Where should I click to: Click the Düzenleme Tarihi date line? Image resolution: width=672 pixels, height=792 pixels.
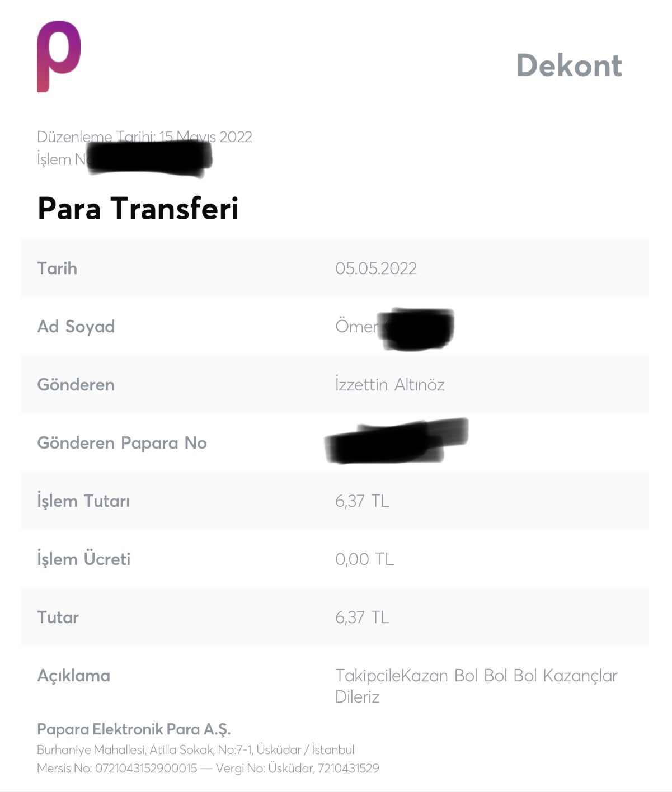tap(144, 136)
